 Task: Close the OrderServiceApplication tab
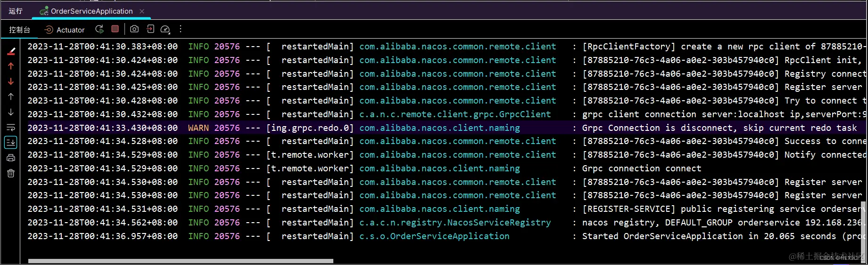pyautogui.click(x=142, y=11)
